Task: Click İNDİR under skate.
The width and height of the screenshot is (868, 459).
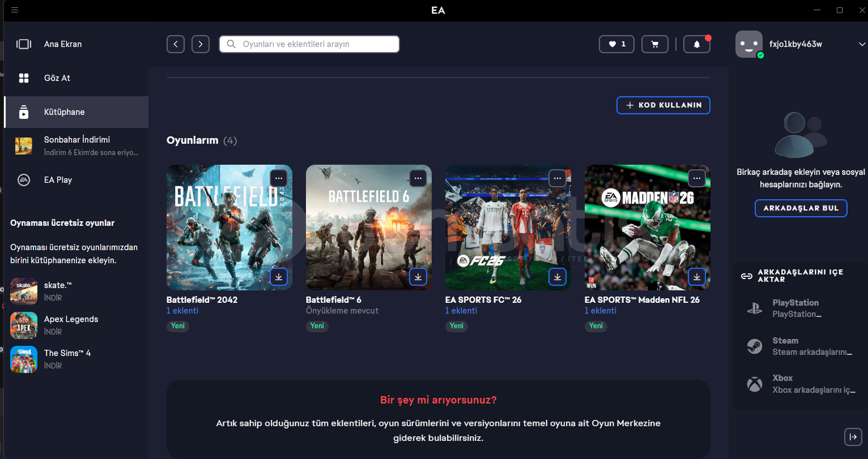Action: tap(53, 298)
